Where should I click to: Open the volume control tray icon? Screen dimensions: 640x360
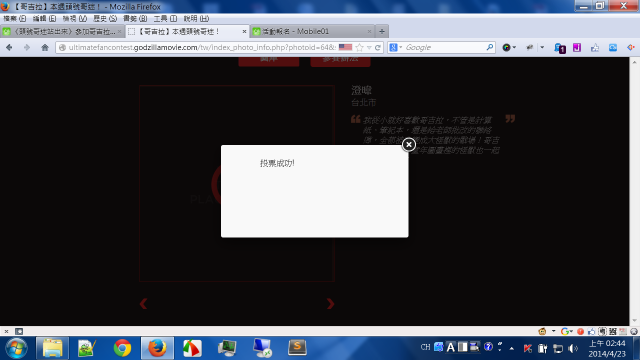573,348
